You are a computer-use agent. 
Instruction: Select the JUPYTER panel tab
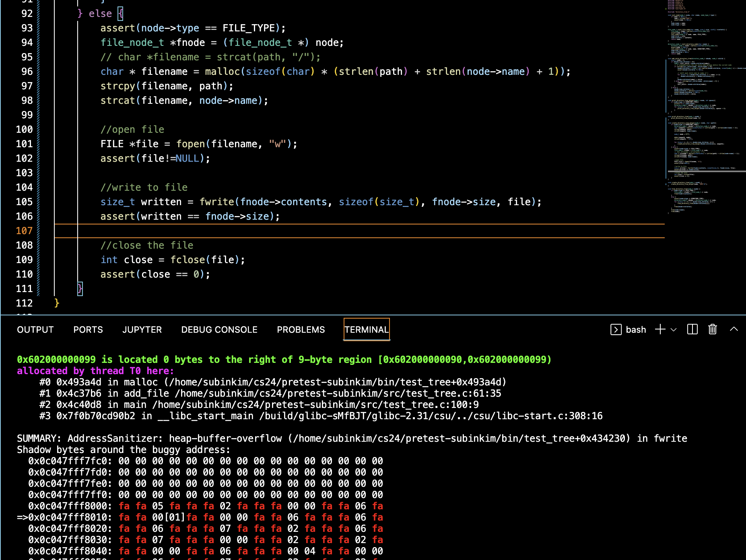pos(142,329)
